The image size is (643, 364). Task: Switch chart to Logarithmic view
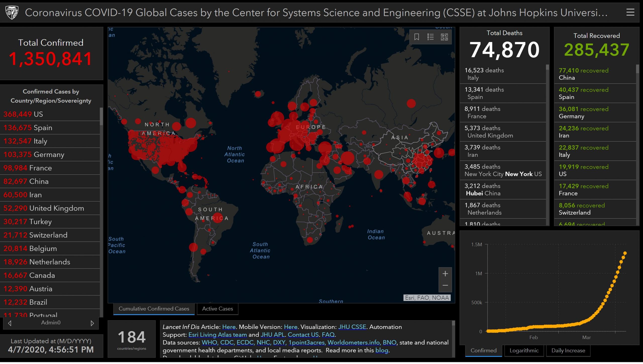(524, 350)
